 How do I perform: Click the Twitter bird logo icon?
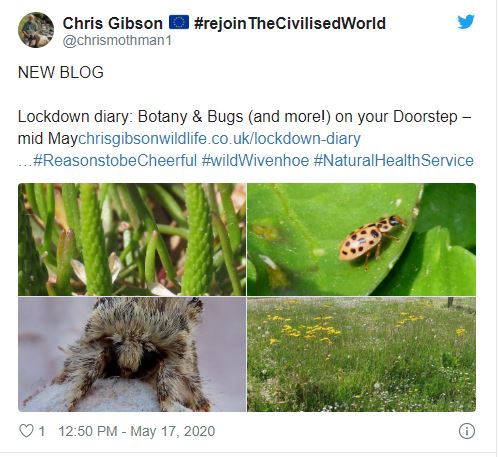pos(466,22)
